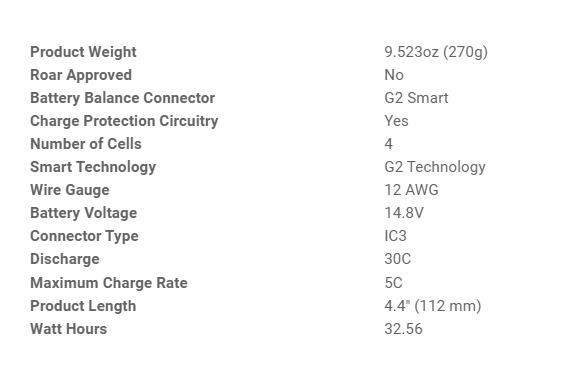Click the Battery Voltage label

(x=84, y=213)
